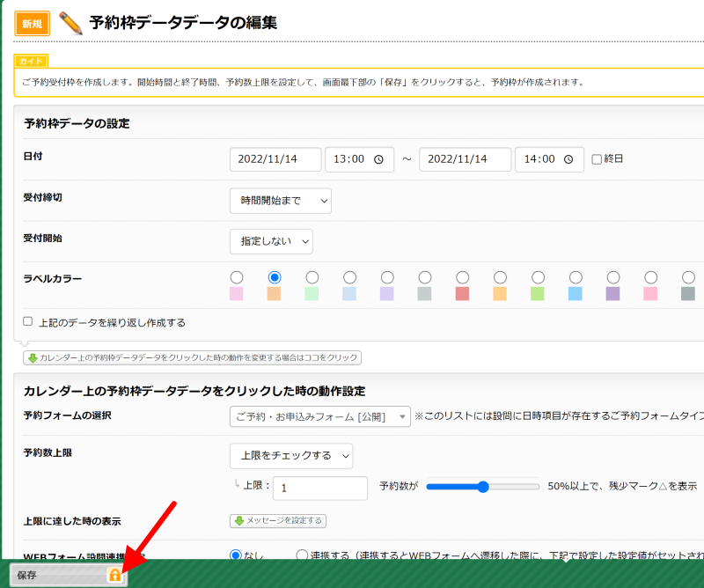The height and width of the screenshot is (588, 704).
Task: Select the purple label color radio
Action: pyautogui.click(x=613, y=277)
